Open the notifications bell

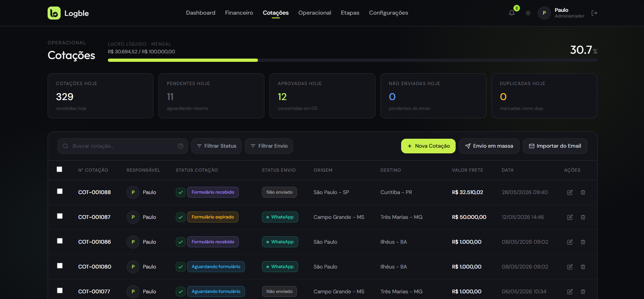pyautogui.click(x=512, y=13)
